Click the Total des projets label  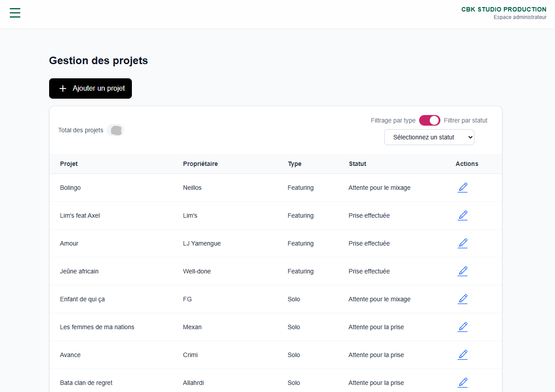tap(81, 131)
